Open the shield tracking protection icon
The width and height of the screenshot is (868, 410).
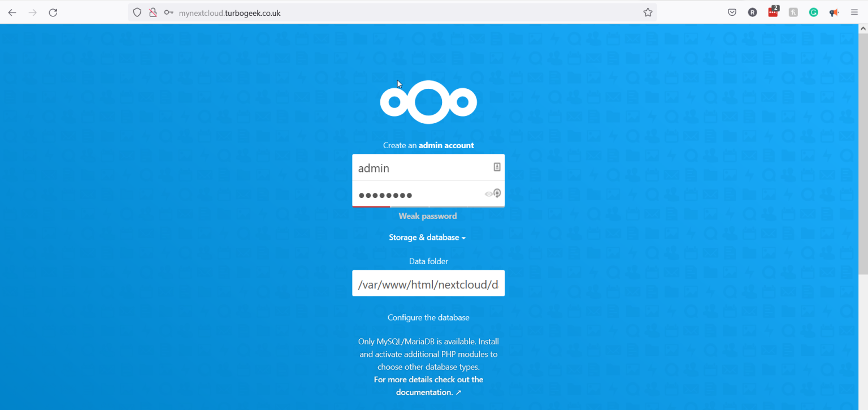click(x=137, y=12)
